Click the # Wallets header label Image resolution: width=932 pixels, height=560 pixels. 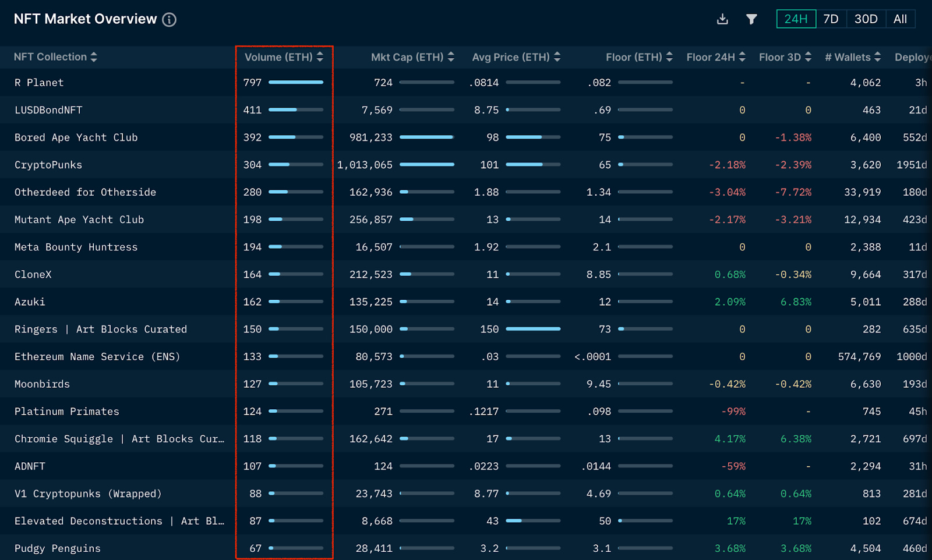pos(848,57)
